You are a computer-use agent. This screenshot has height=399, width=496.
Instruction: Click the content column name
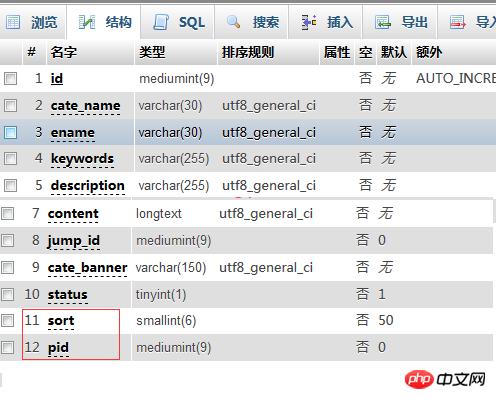(73, 214)
